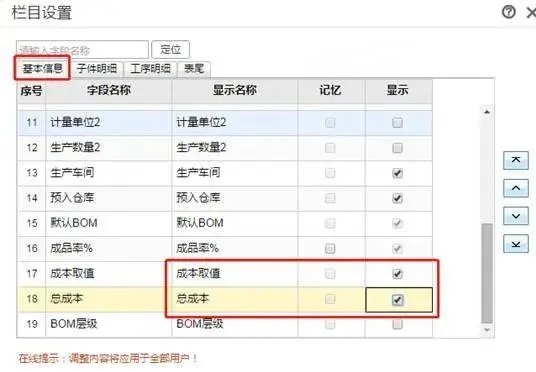Viewport: 536px width, 372px height.
Task: Uncheck 显示 checkbox for 总成本 row
Action: (397, 300)
